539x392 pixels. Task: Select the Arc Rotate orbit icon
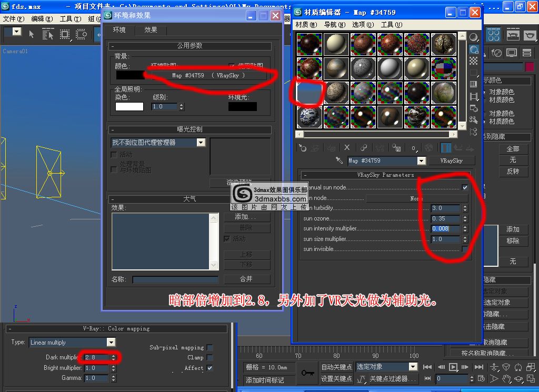click(518, 379)
